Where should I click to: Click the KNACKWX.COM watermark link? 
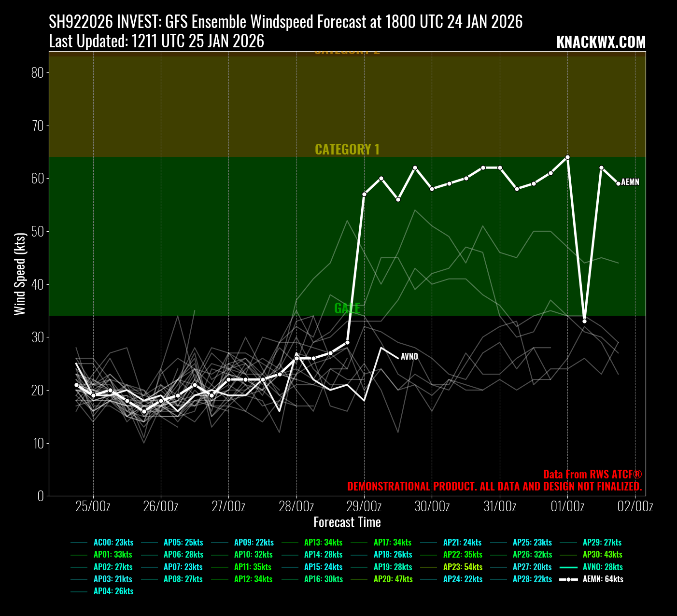tap(601, 42)
